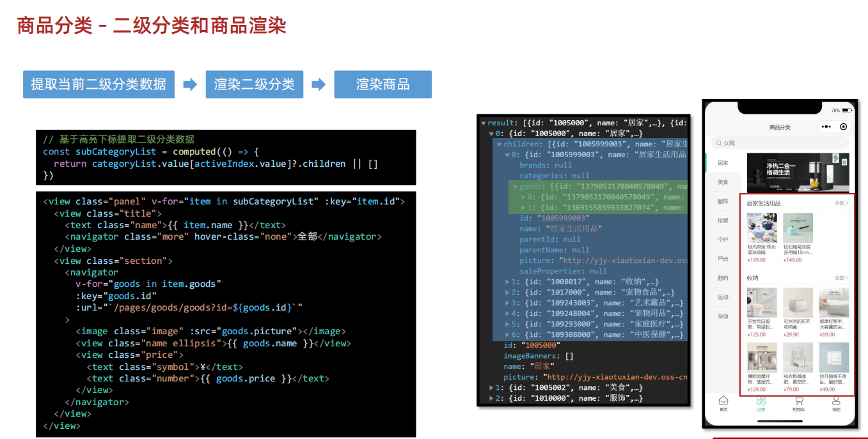Collapse the goods array node
868x439 pixels.
coord(516,187)
